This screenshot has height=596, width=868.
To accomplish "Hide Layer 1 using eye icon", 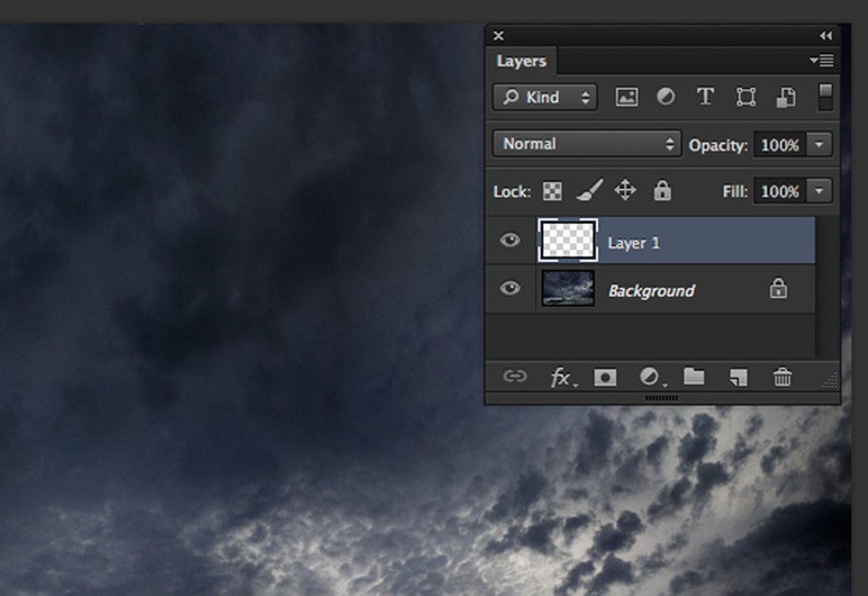I will point(510,241).
